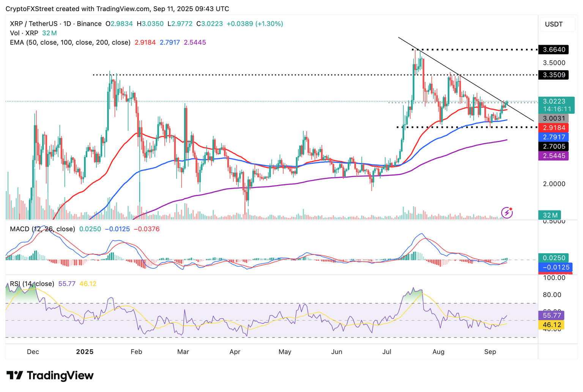Click the 2025 label on time axis
The image size is (583, 392).
point(85,352)
